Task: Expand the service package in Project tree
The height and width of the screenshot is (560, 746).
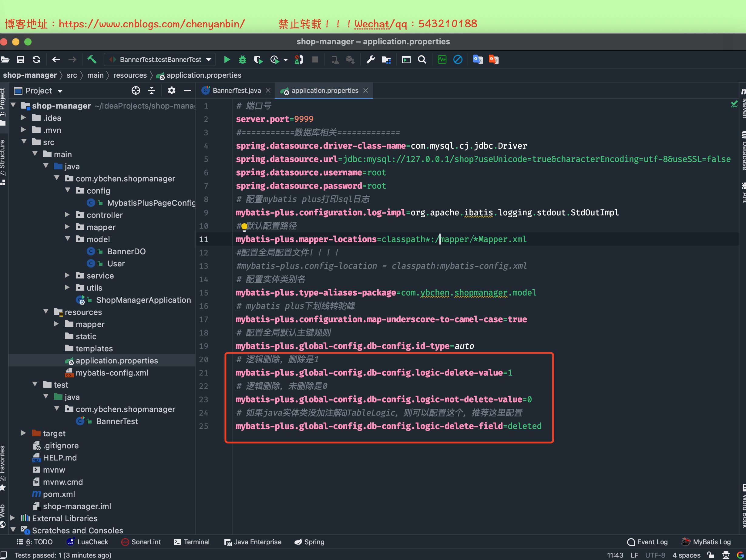Action: (67, 276)
